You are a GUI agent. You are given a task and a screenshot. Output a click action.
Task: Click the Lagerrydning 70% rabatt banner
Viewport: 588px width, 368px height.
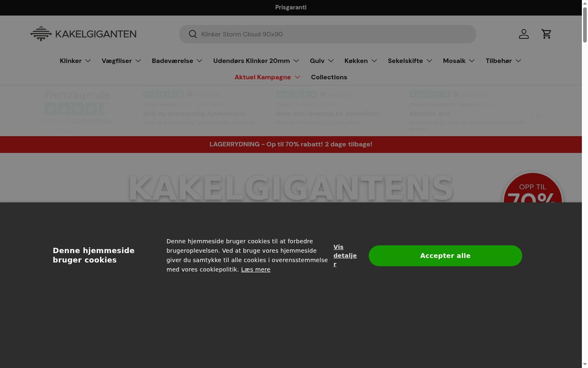click(x=291, y=144)
